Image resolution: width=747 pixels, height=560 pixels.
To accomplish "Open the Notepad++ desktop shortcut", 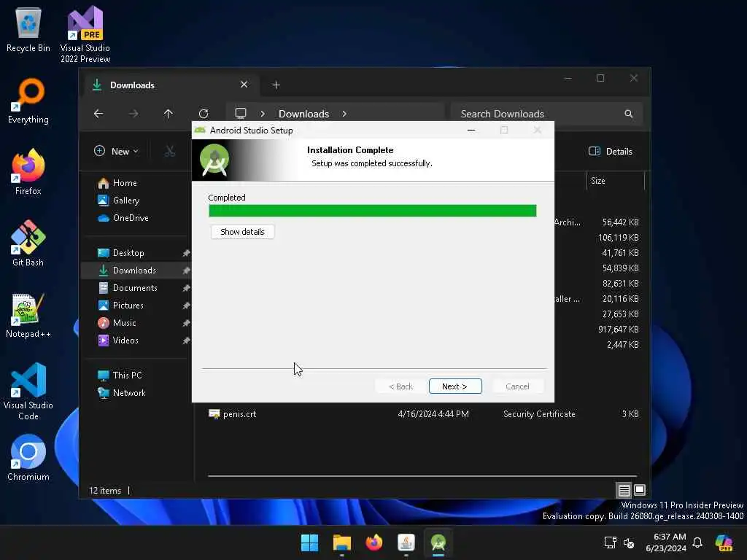I will (28, 315).
